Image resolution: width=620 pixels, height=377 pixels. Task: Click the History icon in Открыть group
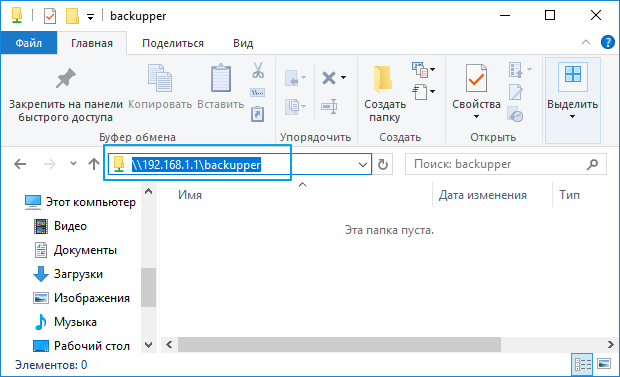516,115
